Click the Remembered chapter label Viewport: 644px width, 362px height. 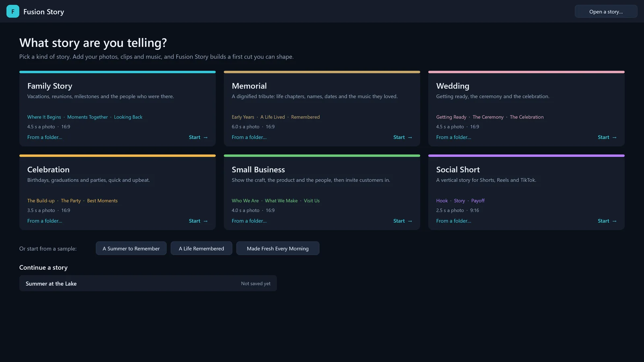coord(305,117)
